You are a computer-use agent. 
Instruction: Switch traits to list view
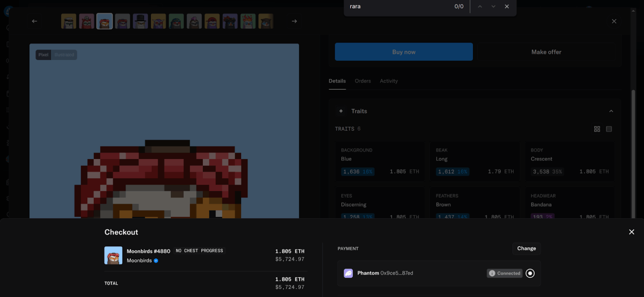609,129
